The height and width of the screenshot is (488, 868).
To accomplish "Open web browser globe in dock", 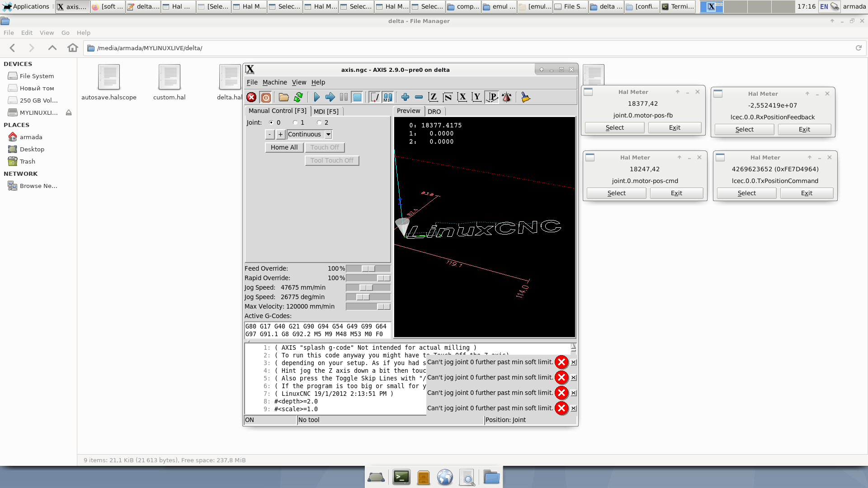I will tap(445, 477).
